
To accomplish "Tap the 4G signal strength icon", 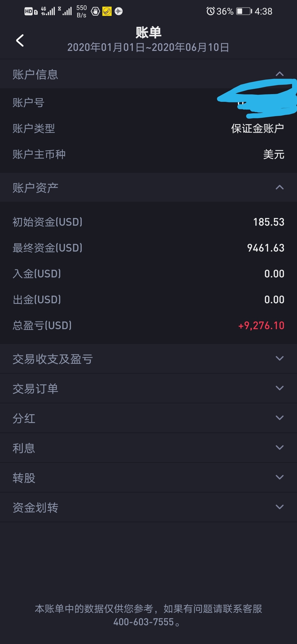I will click(48, 11).
